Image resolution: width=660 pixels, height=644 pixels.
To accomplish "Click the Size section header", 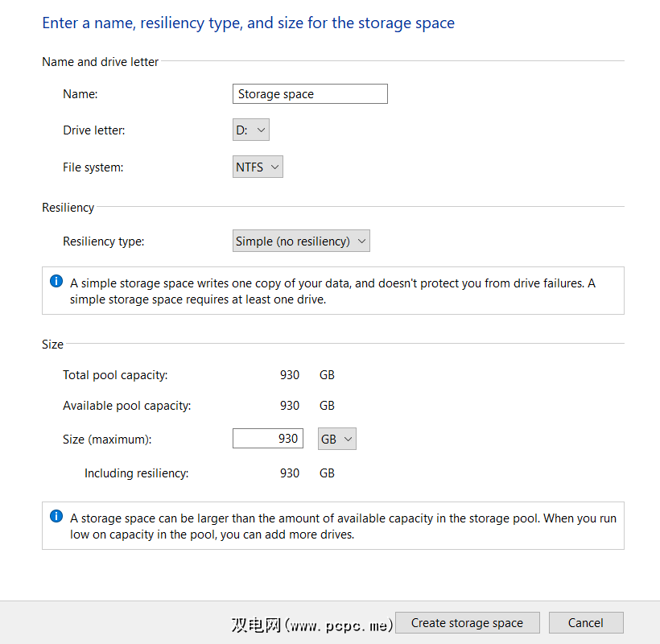I will click(x=52, y=345).
